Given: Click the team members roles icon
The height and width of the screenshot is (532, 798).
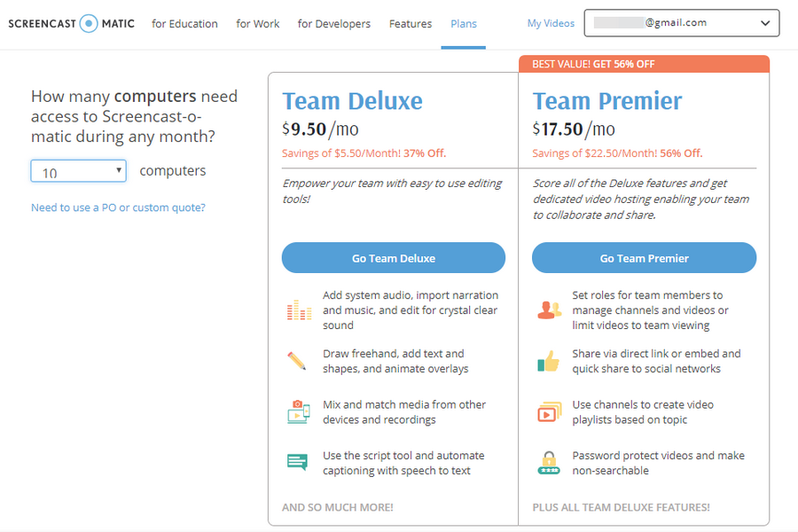Looking at the screenshot, I should click(x=549, y=310).
